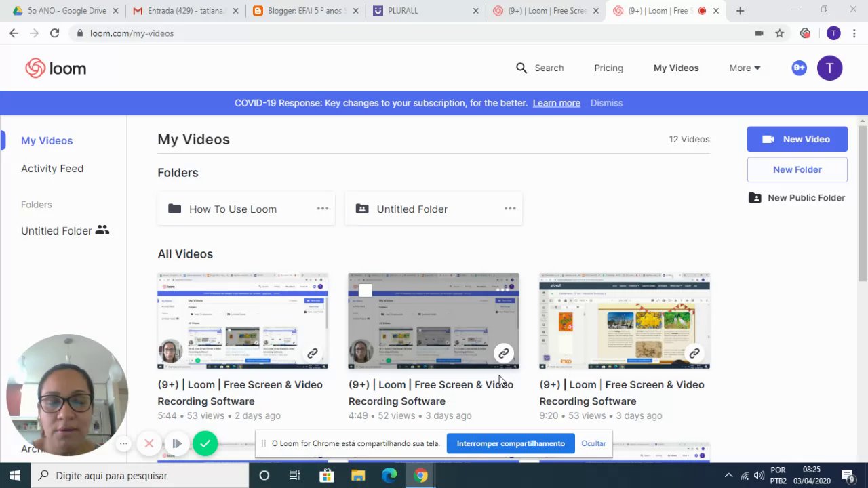The height and width of the screenshot is (488, 868).
Task: Open the Loom extension icon
Action: (805, 33)
